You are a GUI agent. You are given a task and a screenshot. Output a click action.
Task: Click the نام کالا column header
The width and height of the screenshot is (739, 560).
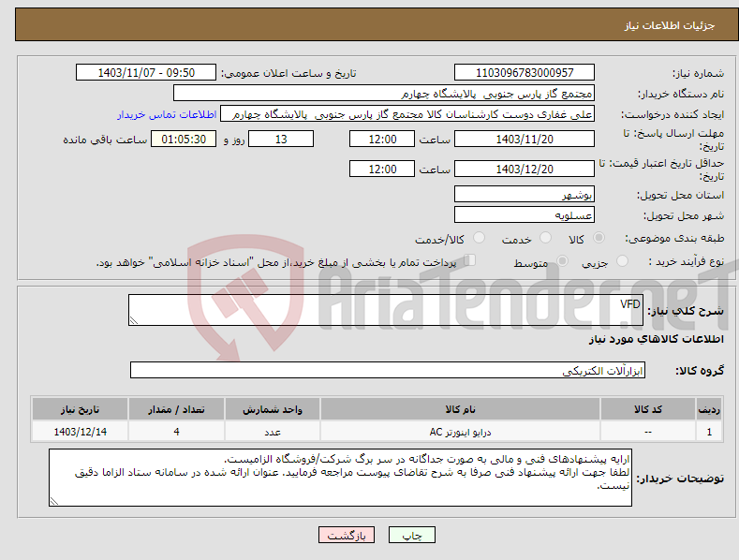460,409
